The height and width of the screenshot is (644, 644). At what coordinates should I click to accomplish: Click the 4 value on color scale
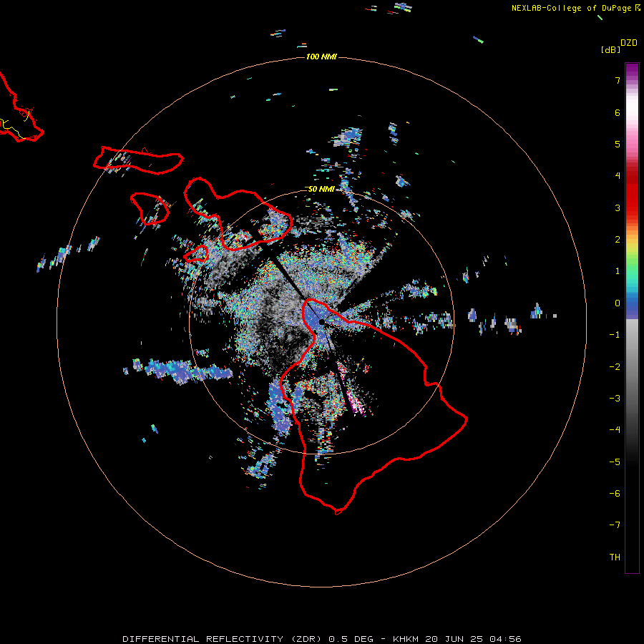pyautogui.click(x=618, y=176)
